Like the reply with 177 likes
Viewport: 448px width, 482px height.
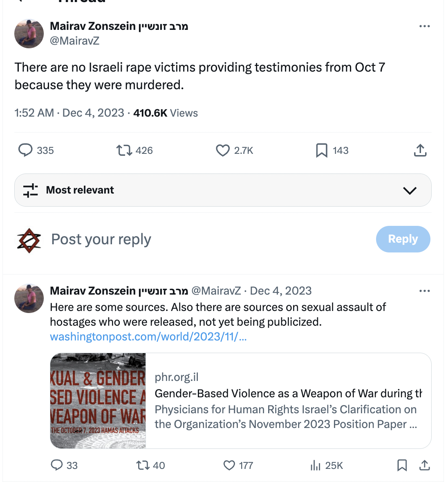[x=229, y=465]
